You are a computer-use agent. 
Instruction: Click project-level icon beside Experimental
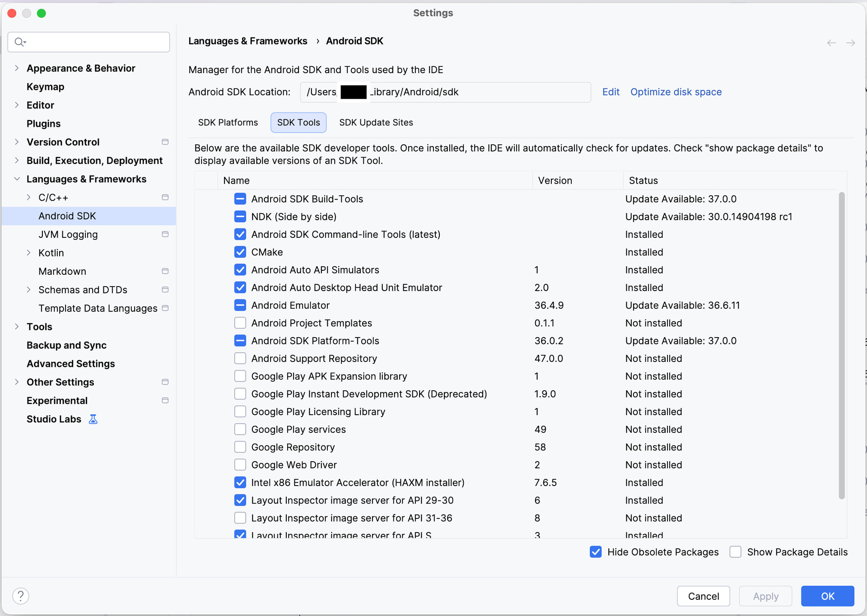165,401
